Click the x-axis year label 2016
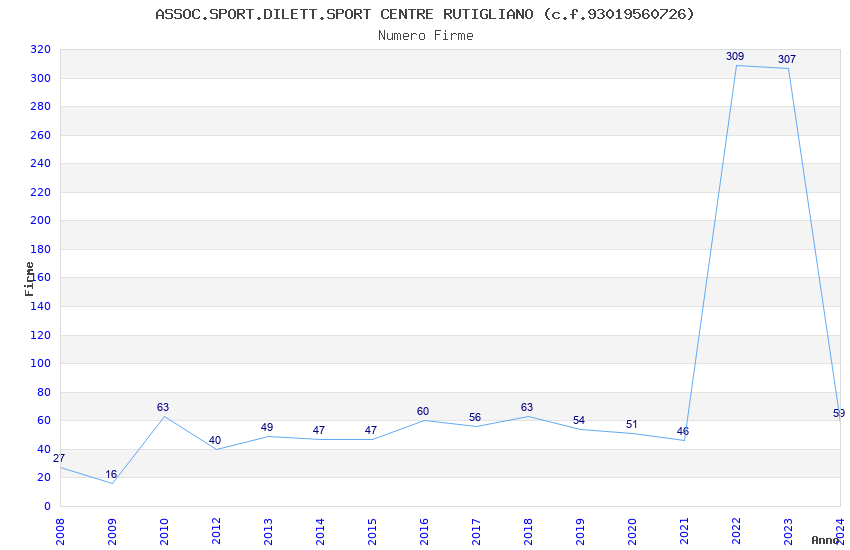 (x=424, y=531)
